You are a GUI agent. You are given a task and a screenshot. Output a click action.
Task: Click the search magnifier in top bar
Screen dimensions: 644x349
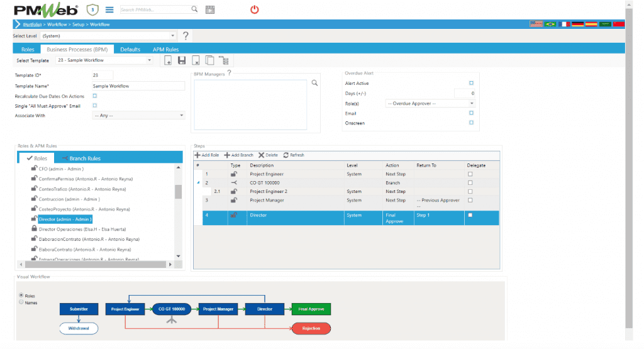(x=194, y=9)
